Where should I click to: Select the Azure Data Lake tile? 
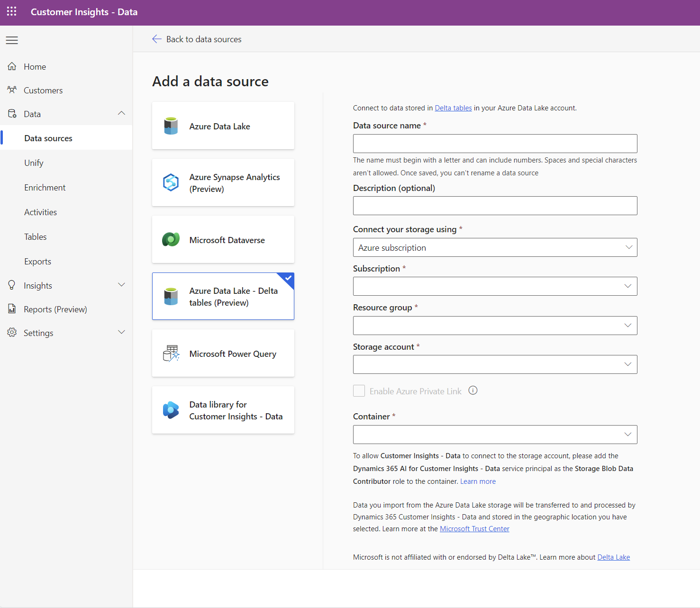(223, 126)
